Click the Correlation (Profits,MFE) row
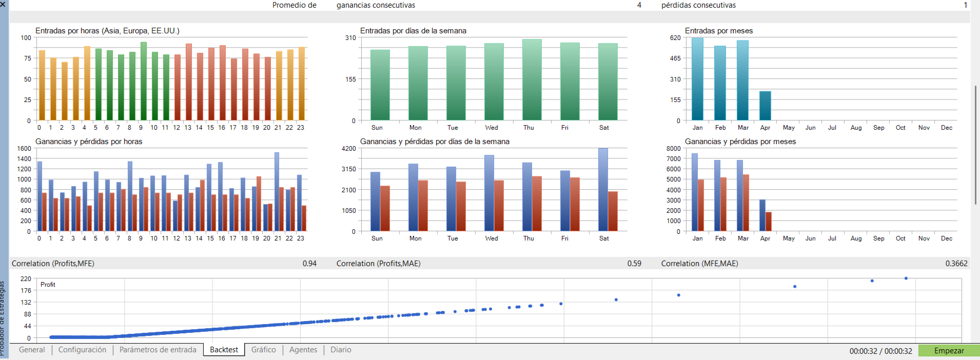The height and width of the screenshot is (360, 980). 164,264
